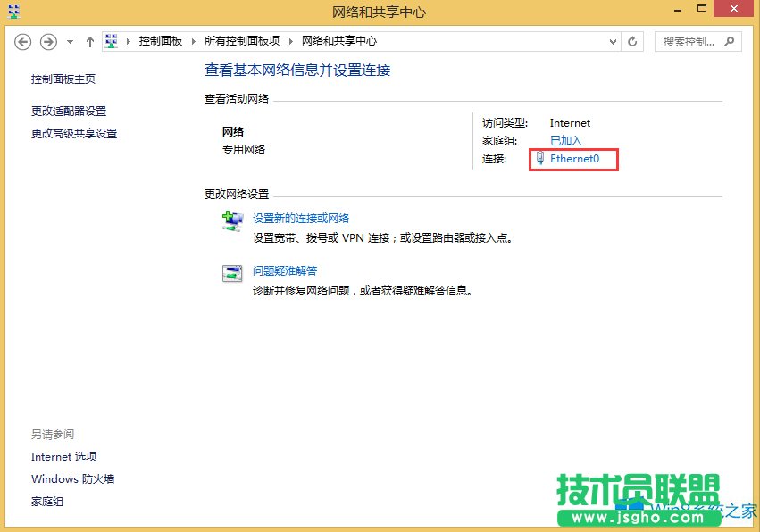Open Internet 选项 from the sidebar
This screenshot has height=532, width=760.
63,456
